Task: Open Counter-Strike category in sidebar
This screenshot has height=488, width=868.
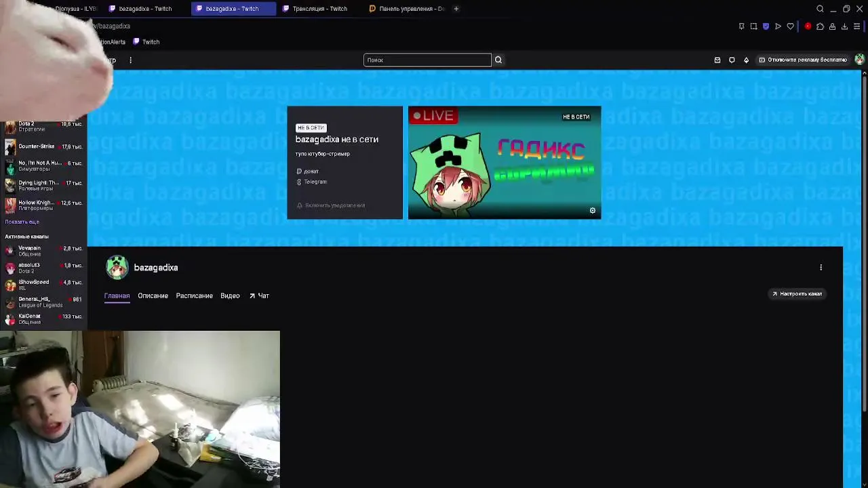Action: [x=43, y=146]
